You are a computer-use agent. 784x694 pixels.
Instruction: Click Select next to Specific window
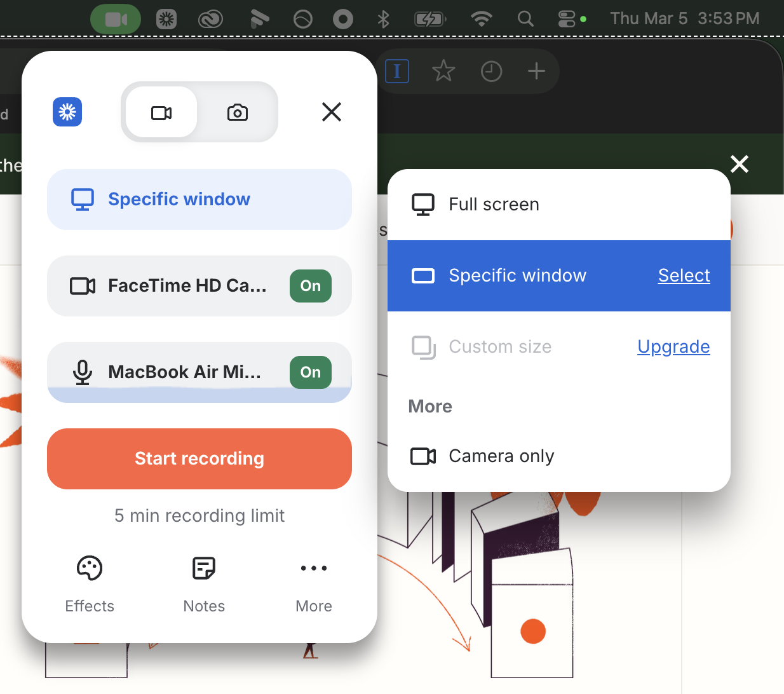684,275
